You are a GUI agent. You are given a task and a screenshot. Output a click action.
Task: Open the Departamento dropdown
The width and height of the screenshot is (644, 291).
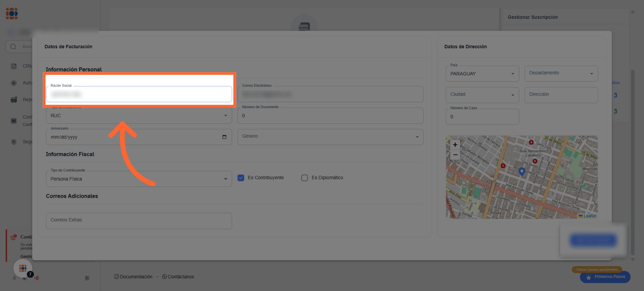coord(561,74)
